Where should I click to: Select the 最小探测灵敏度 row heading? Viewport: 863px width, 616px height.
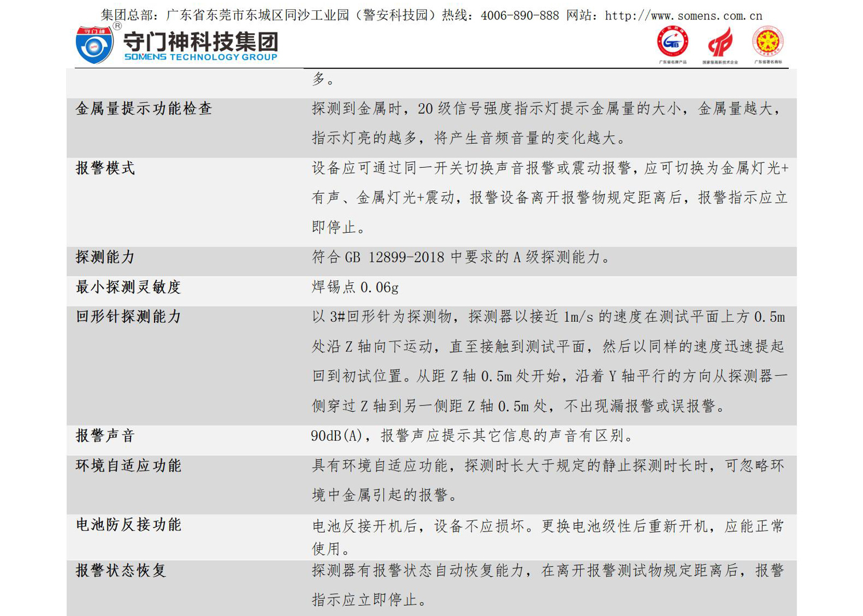coord(128,287)
